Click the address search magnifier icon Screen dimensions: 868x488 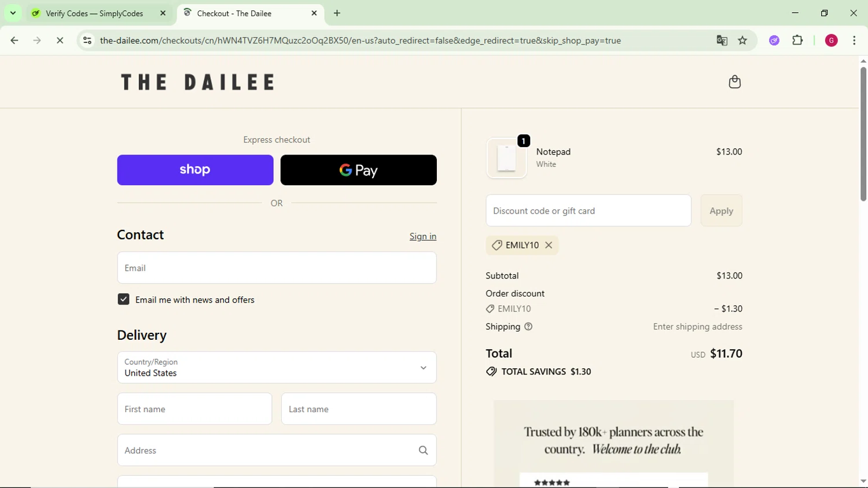[x=423, y=450]
